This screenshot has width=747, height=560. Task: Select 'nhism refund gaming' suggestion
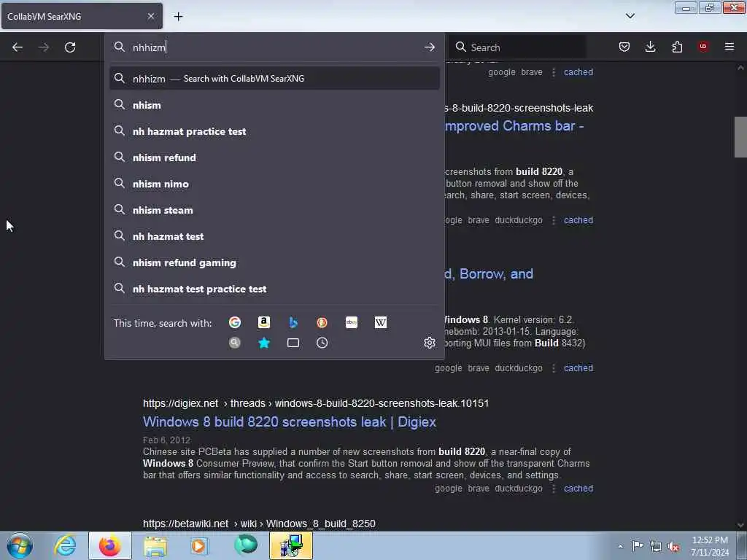coord(274,262)
